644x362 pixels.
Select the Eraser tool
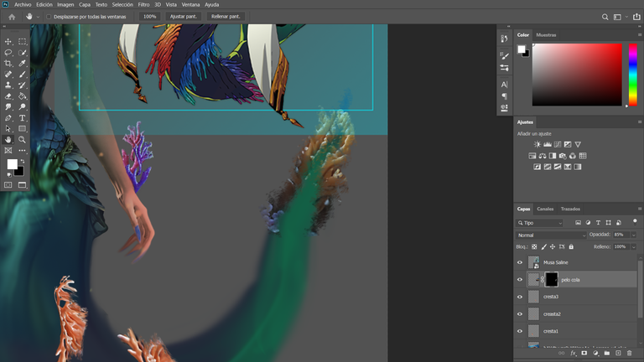tap(8, 96)
